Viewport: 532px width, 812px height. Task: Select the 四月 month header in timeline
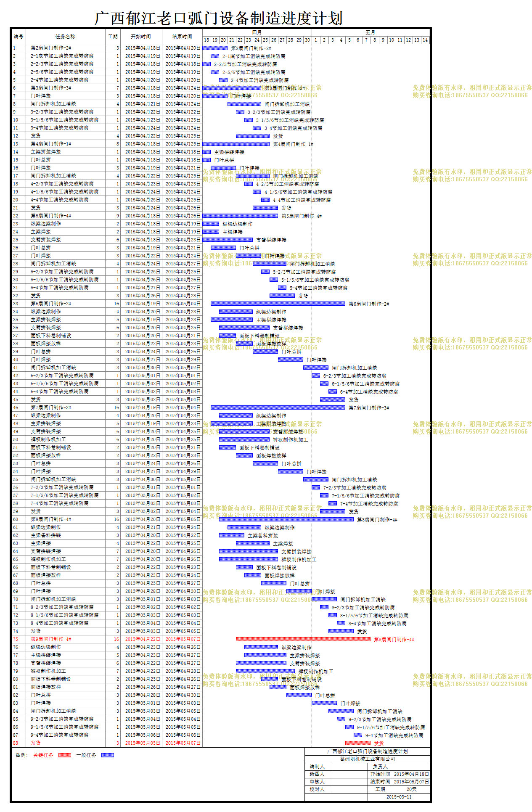257,32
